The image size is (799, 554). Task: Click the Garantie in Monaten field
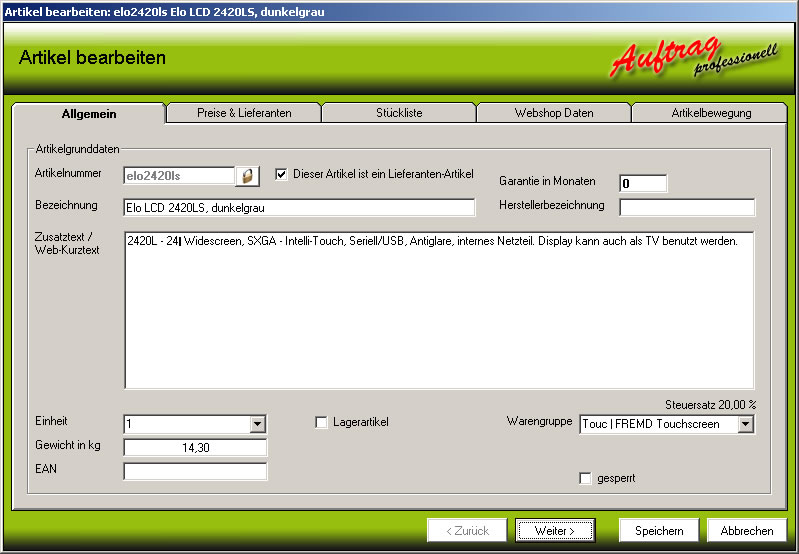click(643, 183)
